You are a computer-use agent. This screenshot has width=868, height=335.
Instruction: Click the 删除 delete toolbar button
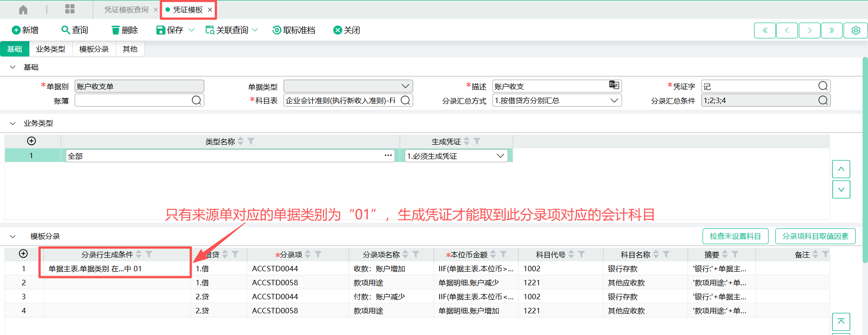(x=124, y=30)
